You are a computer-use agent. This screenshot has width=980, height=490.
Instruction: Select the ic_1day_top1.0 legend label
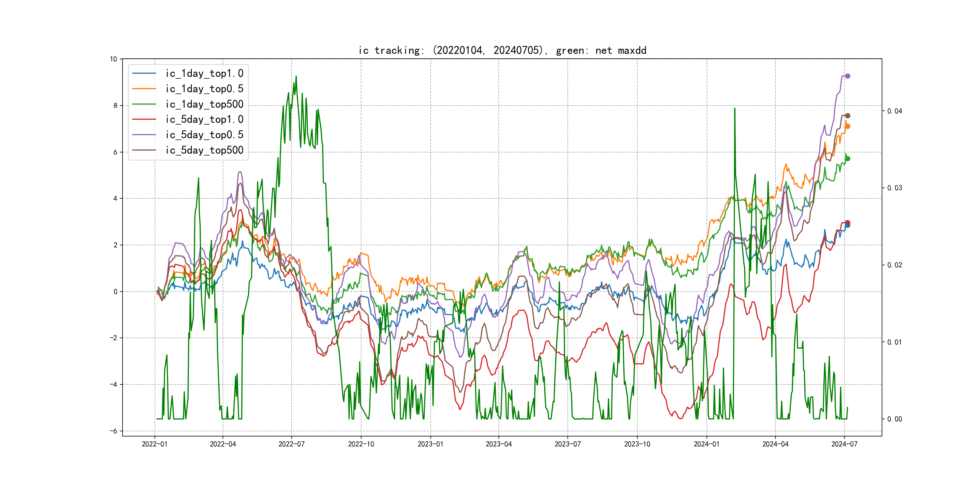[x=204, y=73]
